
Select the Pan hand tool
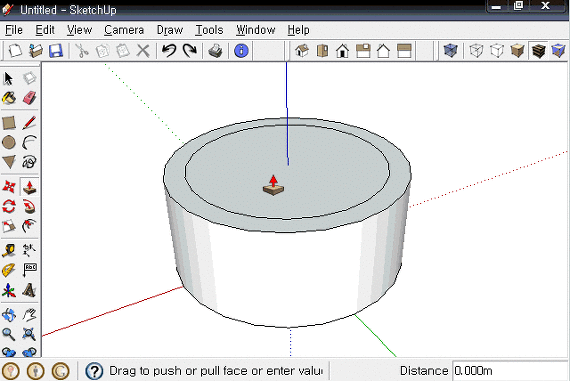tap(29, 314)
